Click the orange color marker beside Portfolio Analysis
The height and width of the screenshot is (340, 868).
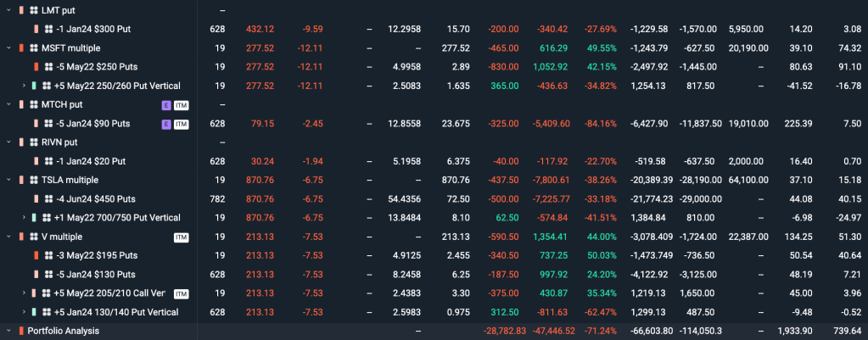coord(21,331)
